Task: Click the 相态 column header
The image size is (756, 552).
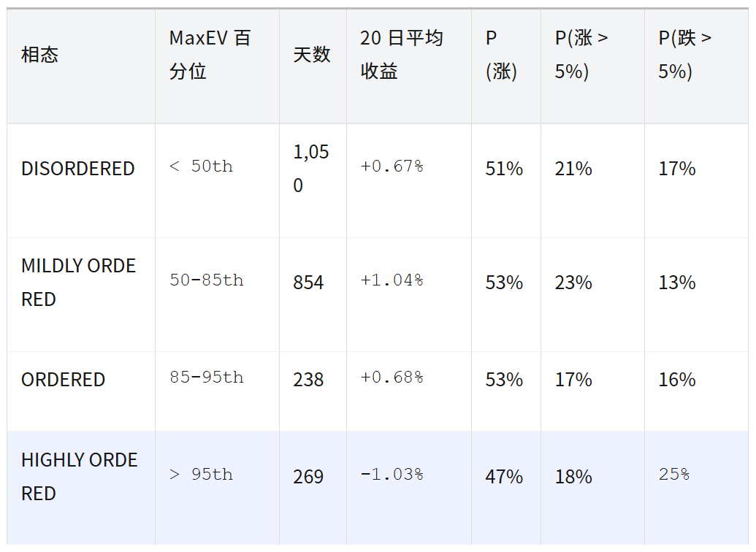Action: 40,55
